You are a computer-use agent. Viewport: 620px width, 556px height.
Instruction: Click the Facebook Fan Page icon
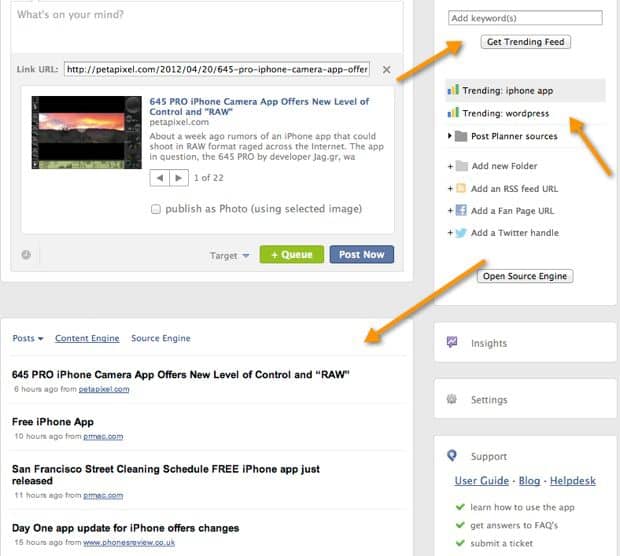pyautogui.click(x=461, y=210)
